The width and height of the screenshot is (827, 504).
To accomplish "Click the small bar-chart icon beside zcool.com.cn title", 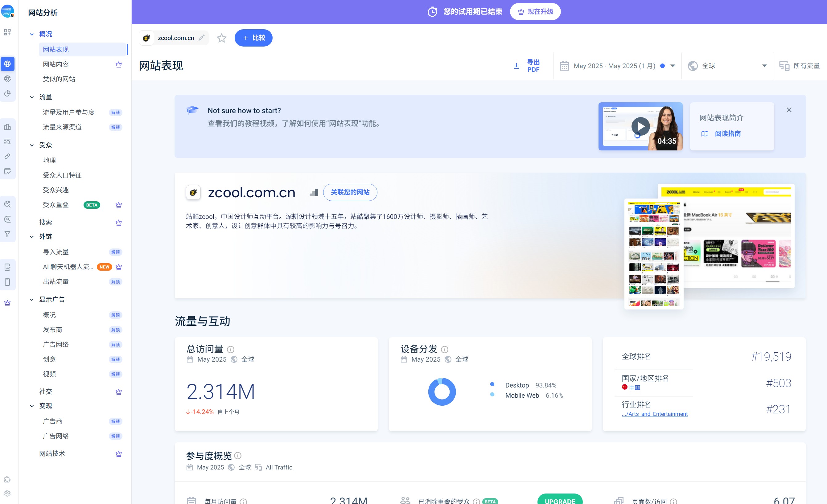I will point(314,192).
